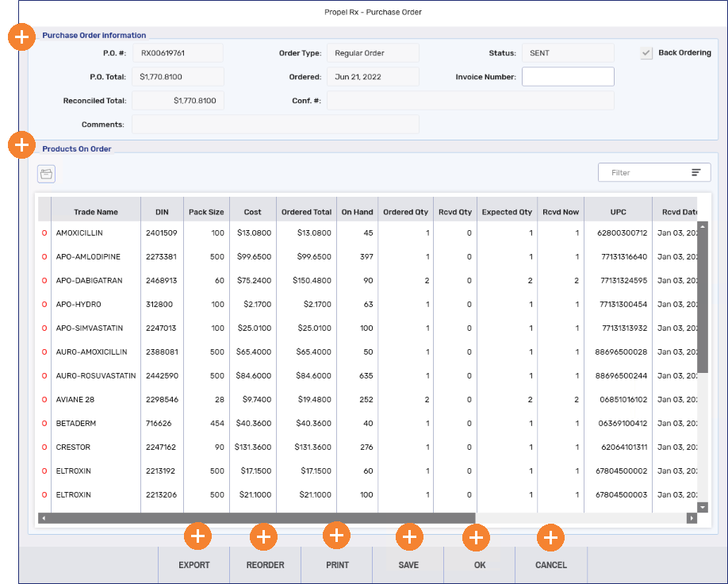Focus the Invoice Number input field
The width and height of the screenshot is (728, 584).
(567, 77)
